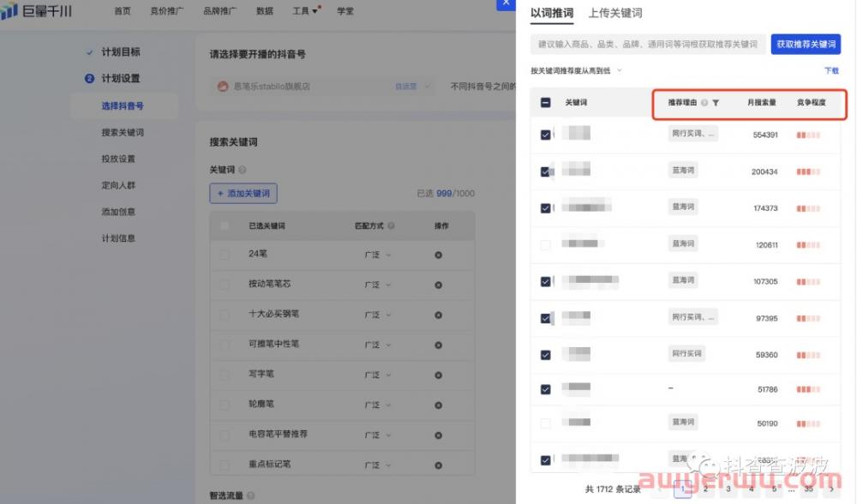Remove keyword 写字笔 via its delete icon
Viewport: 857px width, 504px height.
pos(438,375)
